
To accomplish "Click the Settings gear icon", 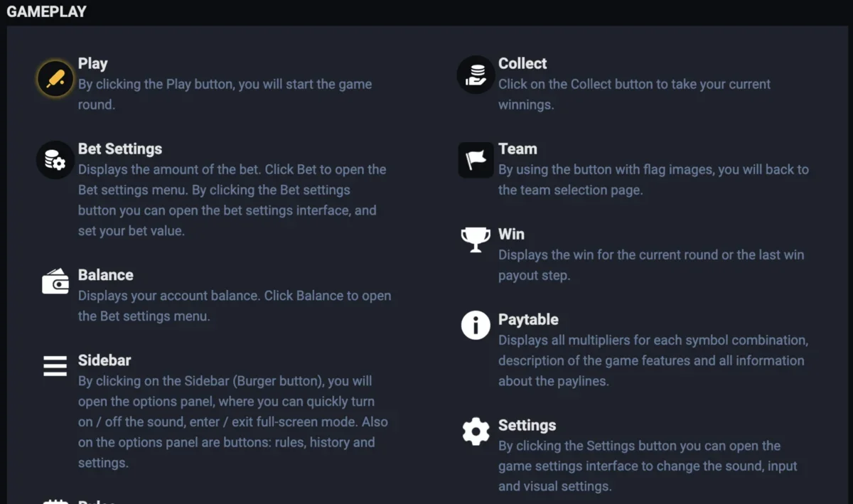I will point(475,431).
